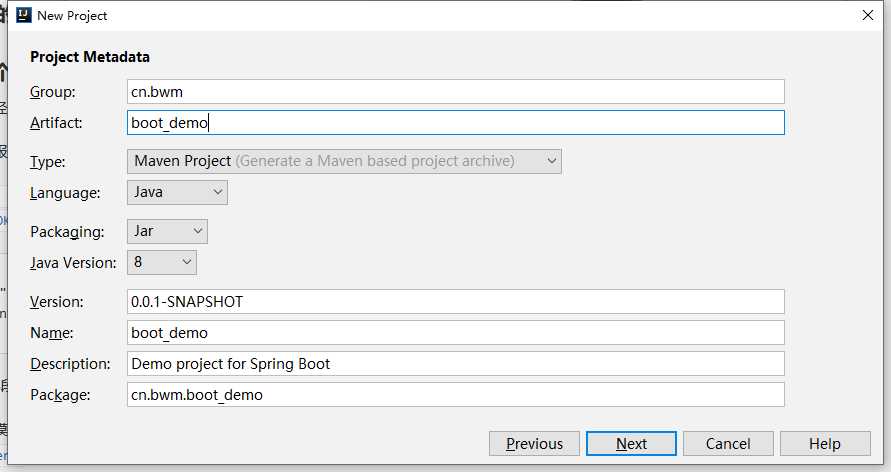891x472 pixels.
Task: Click the IntelliJ IDEA icon in title bar
Action: click(24, 15)
